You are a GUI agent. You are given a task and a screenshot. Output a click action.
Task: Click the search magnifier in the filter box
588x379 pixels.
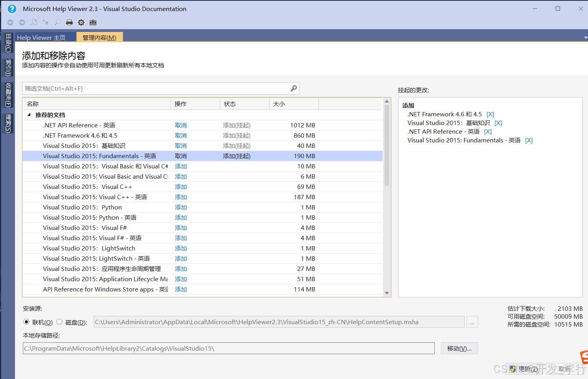[294, 88]
